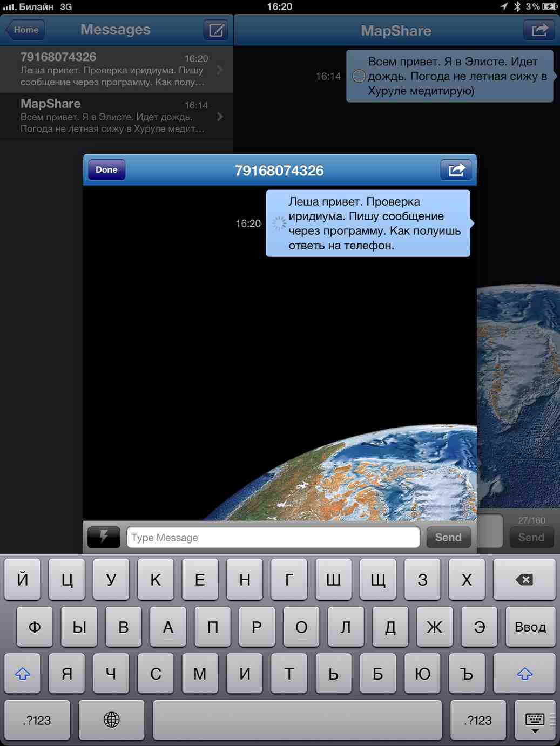Tap the Х key

point(467,580)
